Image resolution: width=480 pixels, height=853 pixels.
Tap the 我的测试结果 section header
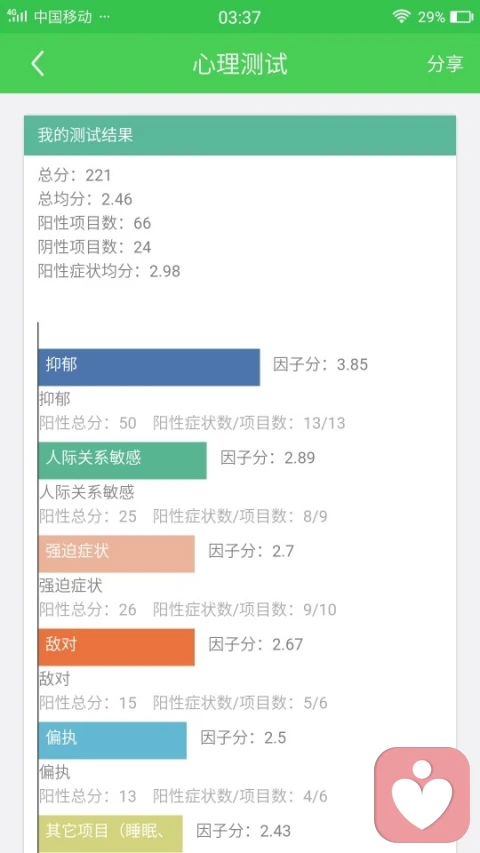click(x=239, y=135)
